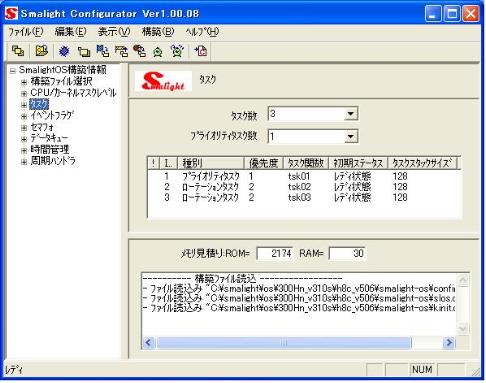Select CPU/カーネルマスクレベル in the tree

click(73, 93)
